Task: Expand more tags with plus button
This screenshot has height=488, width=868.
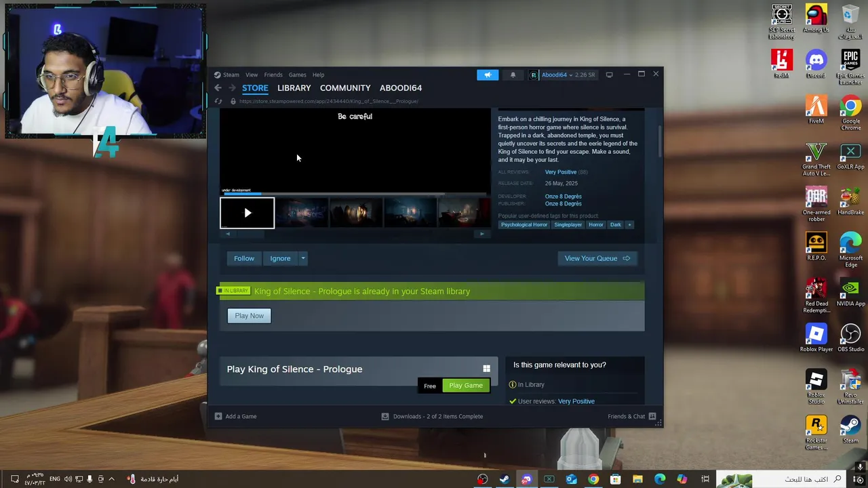Action: point(629,224)
